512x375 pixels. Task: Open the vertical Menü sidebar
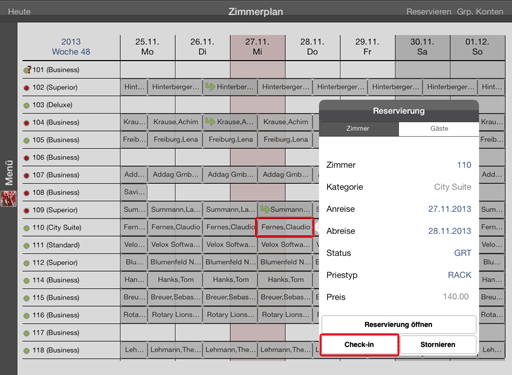(9, 172)
